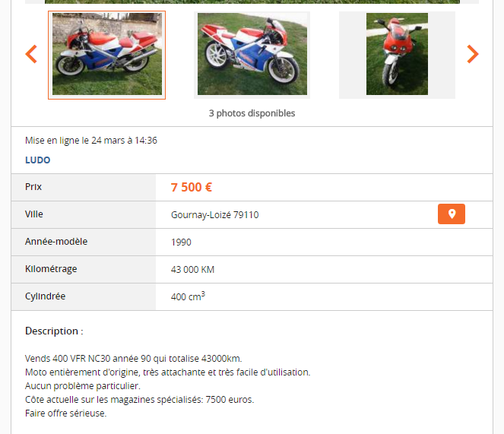This screenshot has height=434, width=504.
Task: Click the main photo strip above thumbnails
Action: [x=252, y=2]
